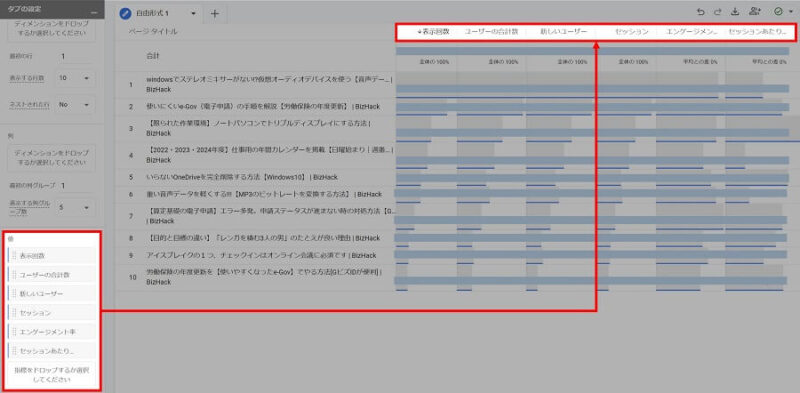Select the セッション metric chip in values
The image size is (800, 393).
point(52,313)
